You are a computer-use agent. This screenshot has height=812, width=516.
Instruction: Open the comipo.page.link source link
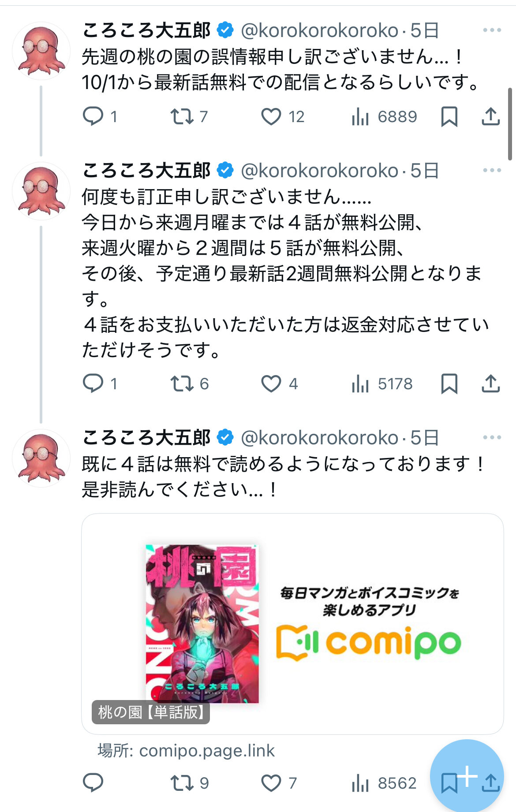click(186, 751)
